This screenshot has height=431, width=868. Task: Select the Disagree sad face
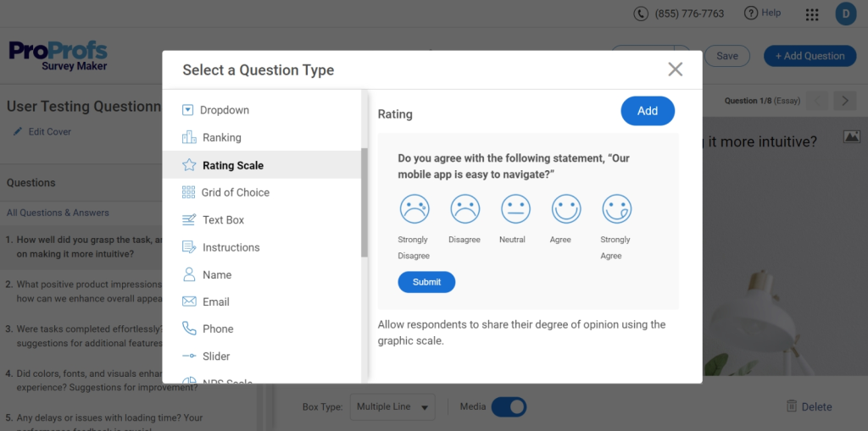465,209
